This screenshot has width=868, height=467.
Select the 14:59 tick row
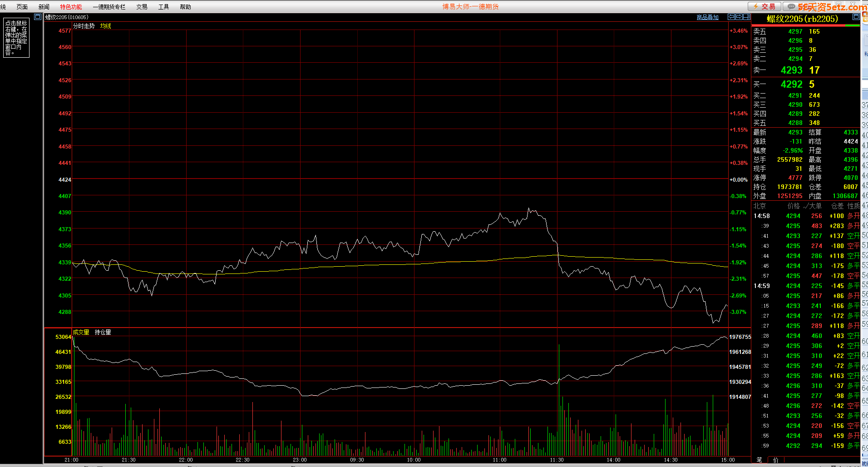click(806, 286)
